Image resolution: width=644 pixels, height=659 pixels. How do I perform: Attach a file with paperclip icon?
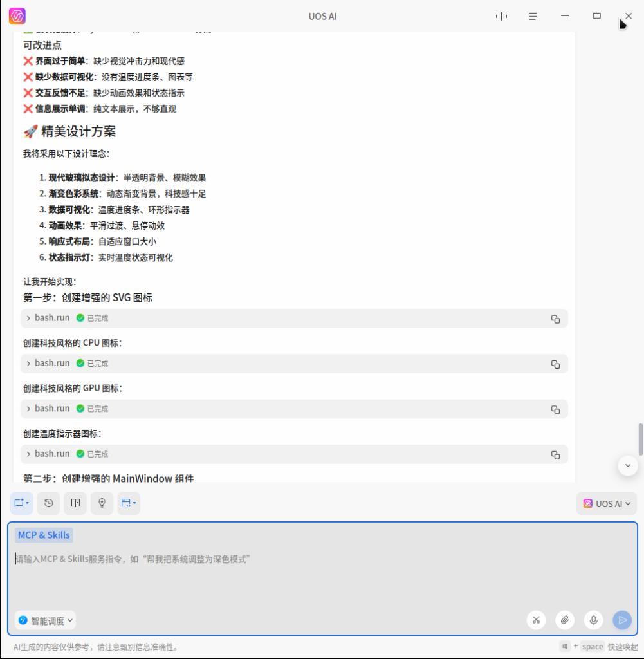pos(564,620)
